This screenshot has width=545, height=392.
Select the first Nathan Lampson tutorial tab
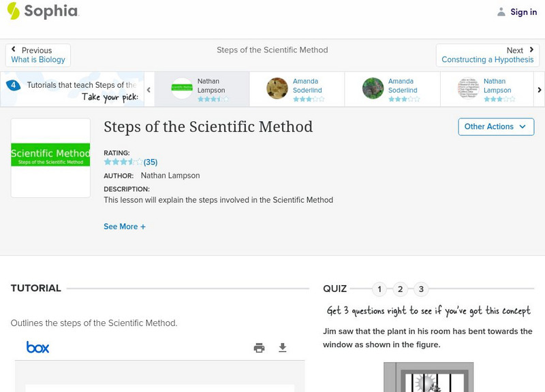click(x=202, y=90)
